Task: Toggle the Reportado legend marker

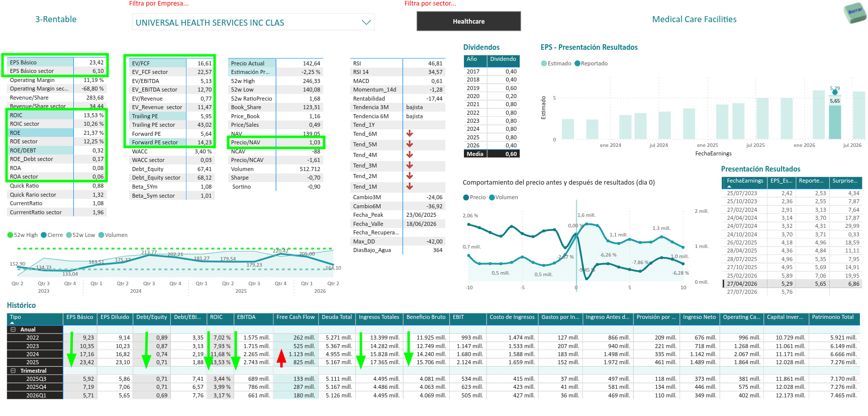Action: coord(577,63)
